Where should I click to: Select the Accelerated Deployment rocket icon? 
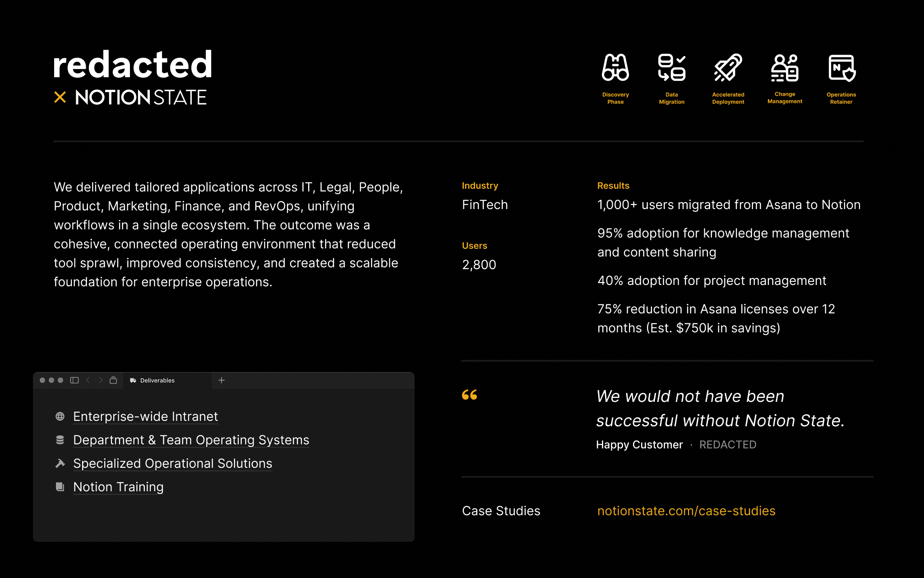[x=728, y=68]
